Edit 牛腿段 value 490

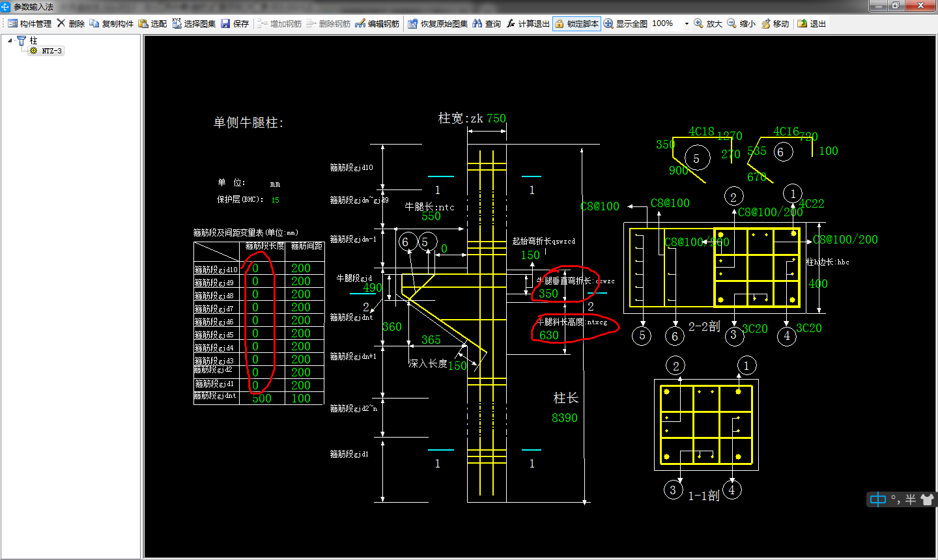373,287
